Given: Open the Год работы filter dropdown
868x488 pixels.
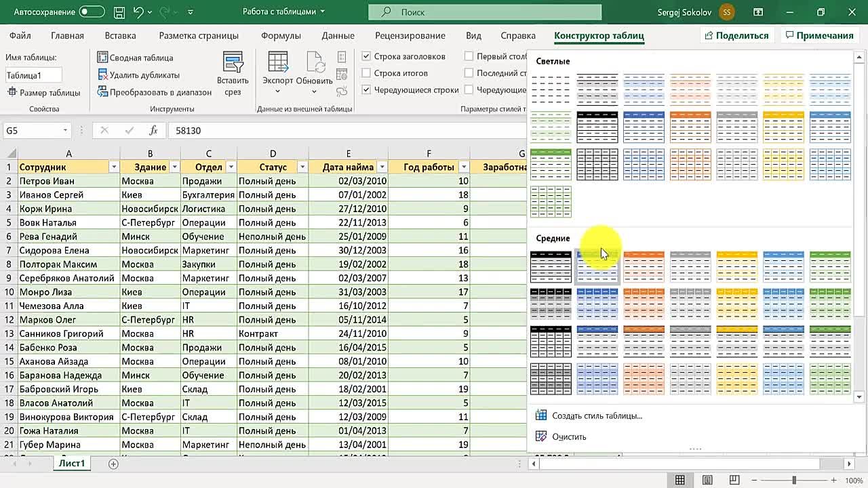Looking at the screenshot, I should [464, 167].
